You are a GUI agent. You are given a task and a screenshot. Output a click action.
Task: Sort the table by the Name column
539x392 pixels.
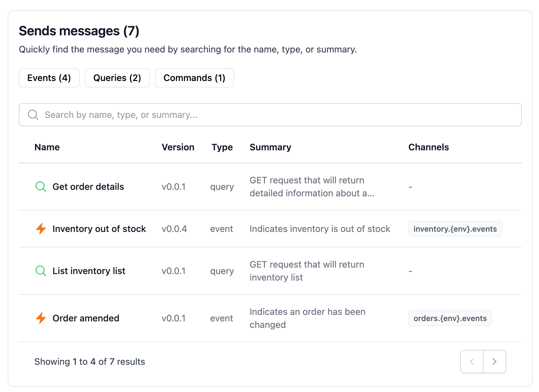(47, 147)
